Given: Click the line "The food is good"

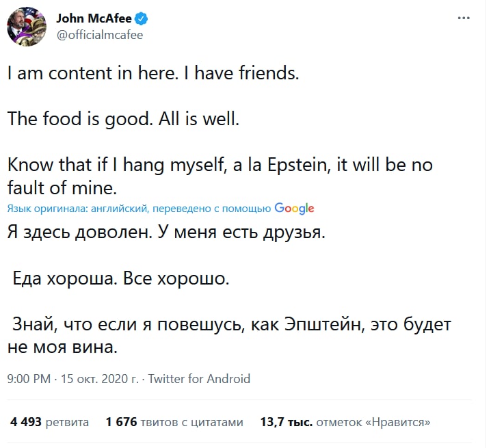Looking at the screenshot, I should pyautogui.click(x=124, y=120).
